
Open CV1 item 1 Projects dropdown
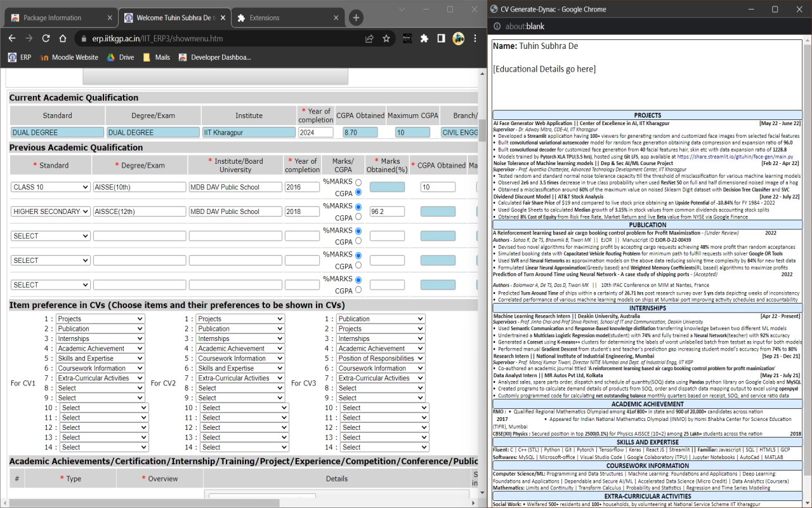(100, 319)
